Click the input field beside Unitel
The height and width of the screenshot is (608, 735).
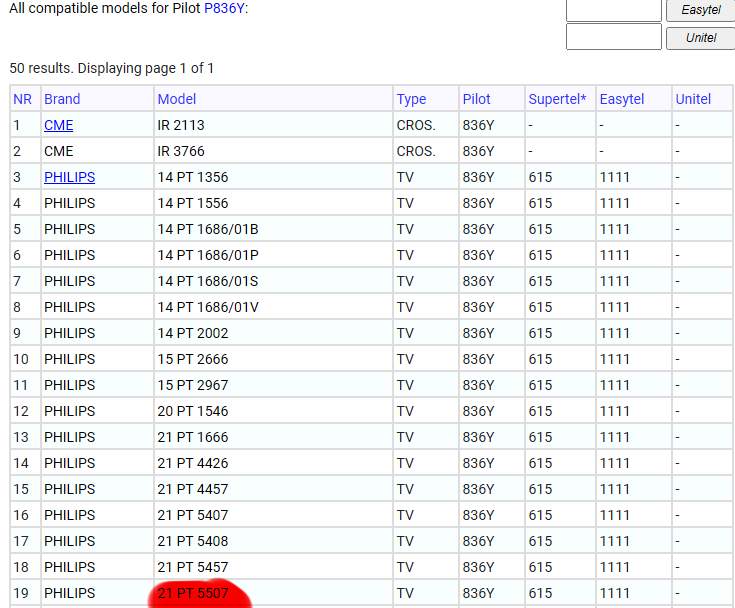[x=613, y=37]
